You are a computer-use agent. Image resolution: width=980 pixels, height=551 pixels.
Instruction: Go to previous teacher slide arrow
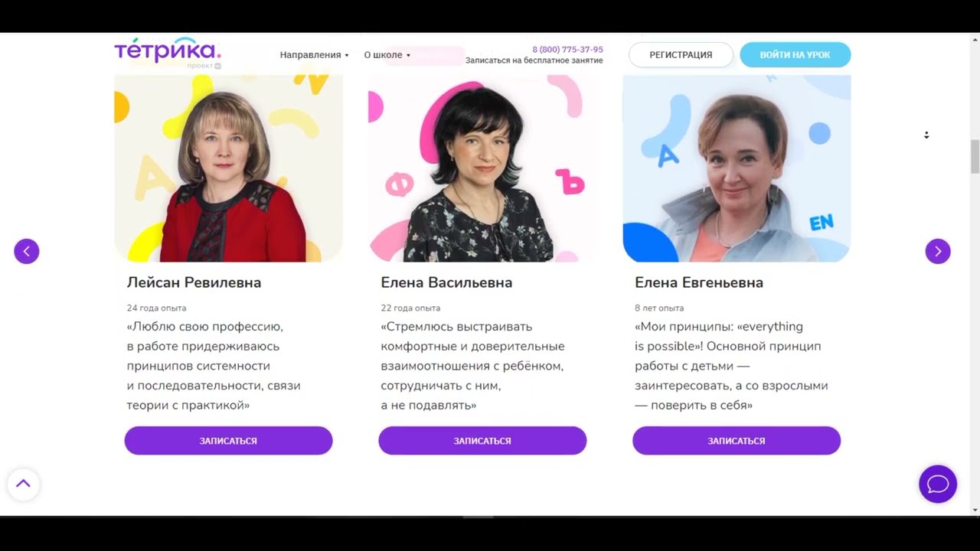coord(27,251)
